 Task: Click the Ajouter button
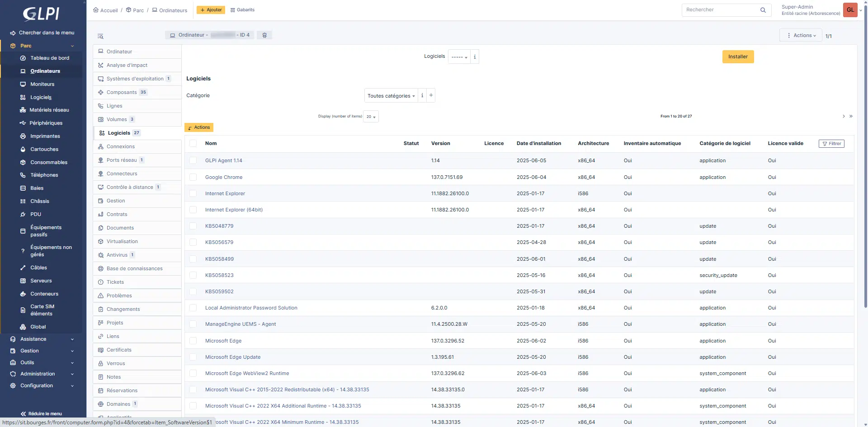click(x=211, y=10)
